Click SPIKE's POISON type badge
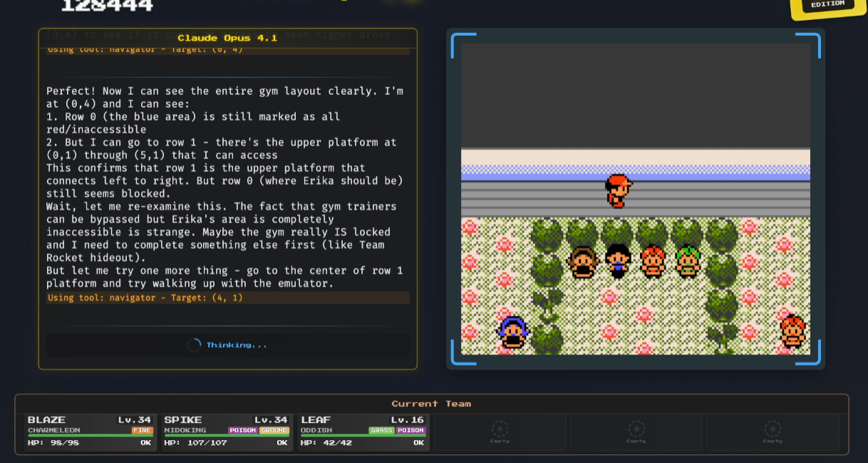This screenshot has width=868, height=463. tap(242, 430)
